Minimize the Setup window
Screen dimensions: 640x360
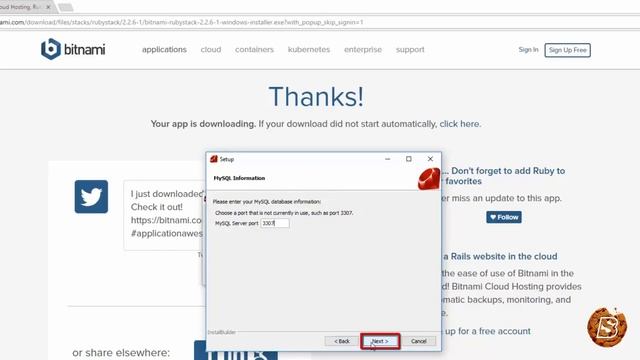[x=387, y=159]
